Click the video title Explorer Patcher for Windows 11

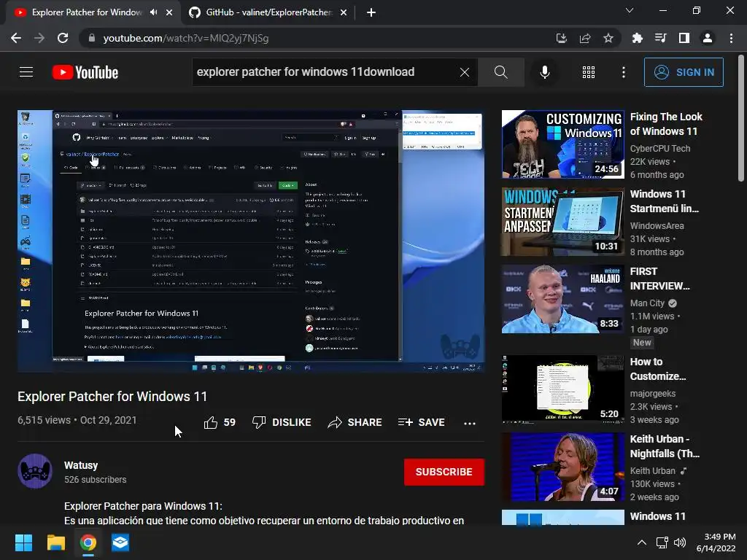coord(112,396)
